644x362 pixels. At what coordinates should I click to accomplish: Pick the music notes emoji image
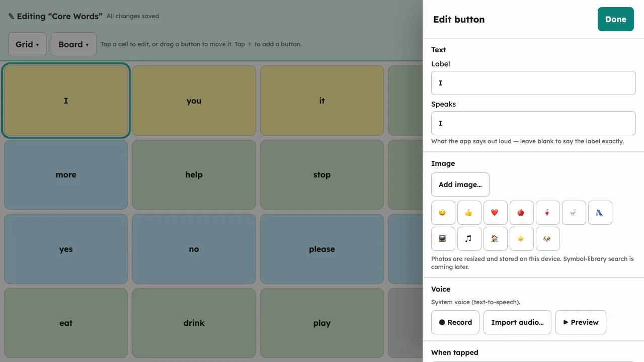(x=469, y=239)
